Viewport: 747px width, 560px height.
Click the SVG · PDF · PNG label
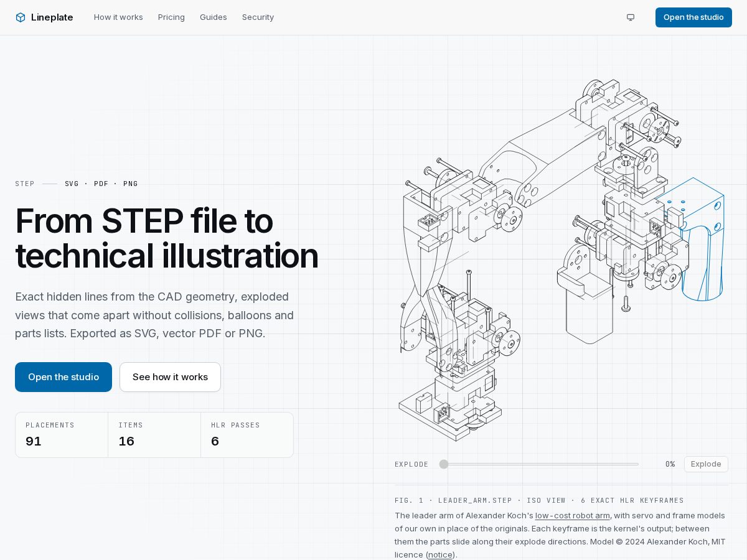click(101, 184)
